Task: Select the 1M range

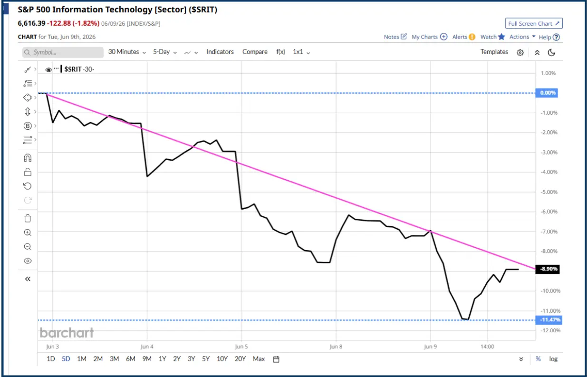Action: point(82,359)
